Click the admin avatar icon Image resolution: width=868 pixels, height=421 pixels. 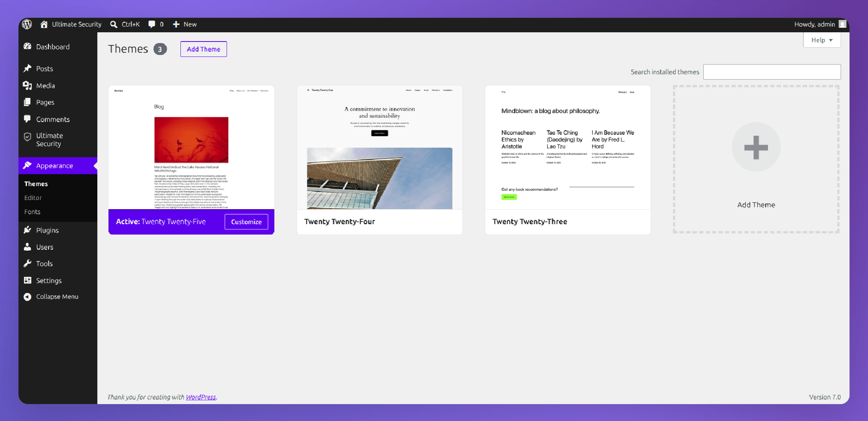tap(843, 24)
